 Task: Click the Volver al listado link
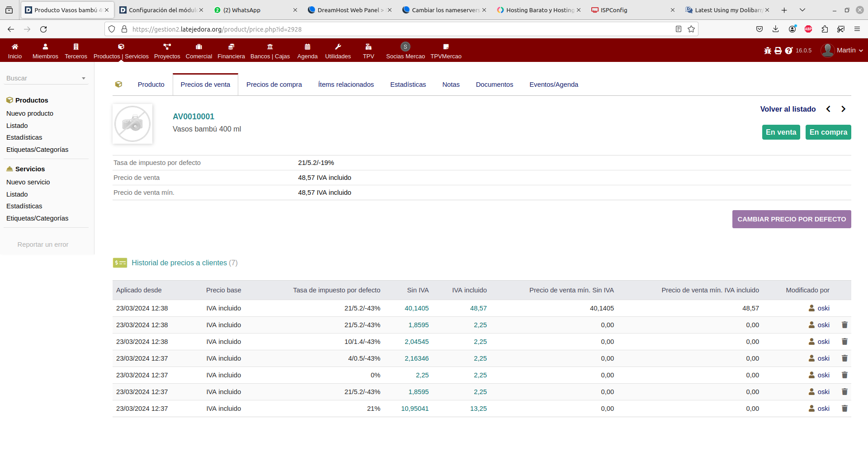click(x=788, y=109)
